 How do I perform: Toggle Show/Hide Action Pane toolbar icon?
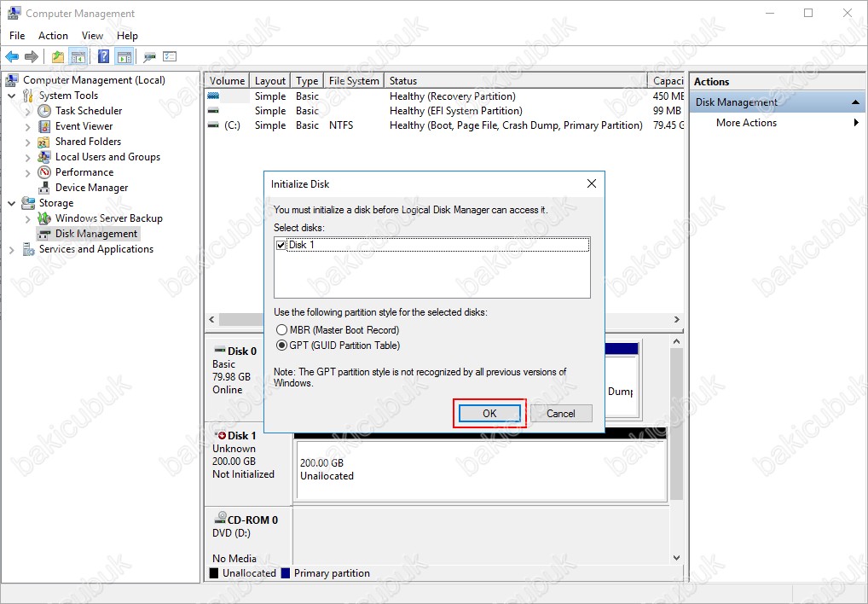click(124, 56)
